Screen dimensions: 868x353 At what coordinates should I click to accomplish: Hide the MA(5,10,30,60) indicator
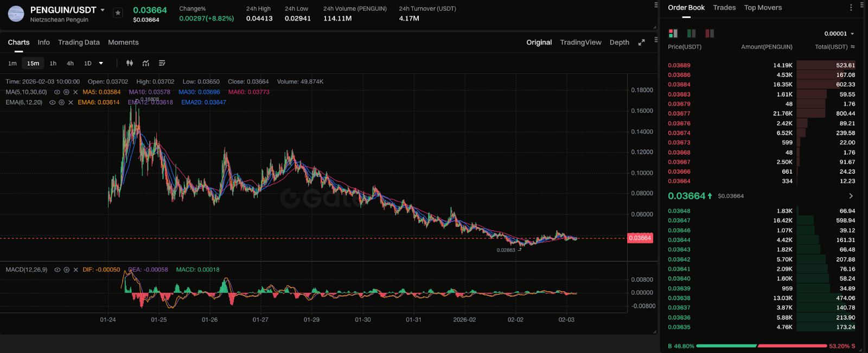click(57, 92)
